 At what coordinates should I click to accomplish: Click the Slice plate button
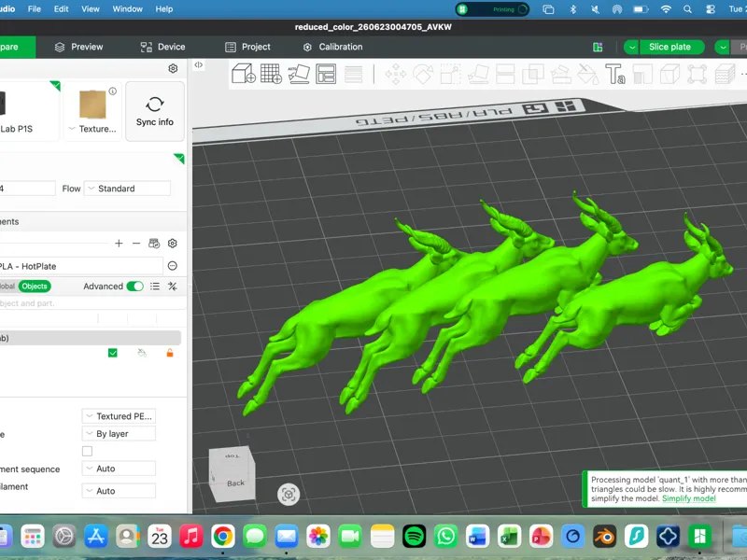(x=669, y=47)
